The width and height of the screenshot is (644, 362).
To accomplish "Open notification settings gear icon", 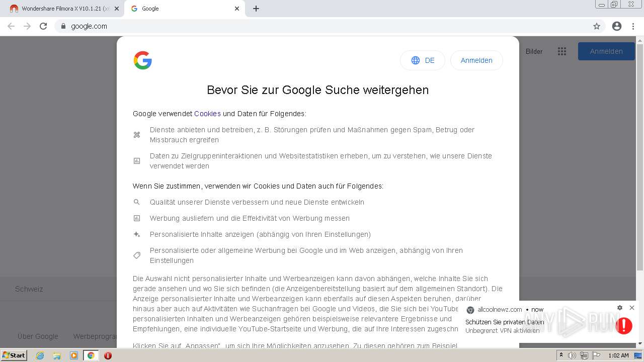I will point(620,308).
